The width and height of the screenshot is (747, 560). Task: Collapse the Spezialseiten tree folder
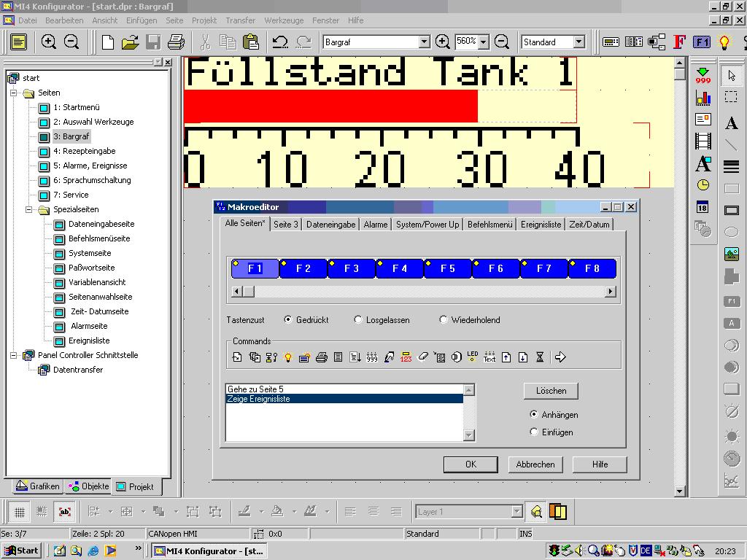pyautogui.click(x=29, y=209)
